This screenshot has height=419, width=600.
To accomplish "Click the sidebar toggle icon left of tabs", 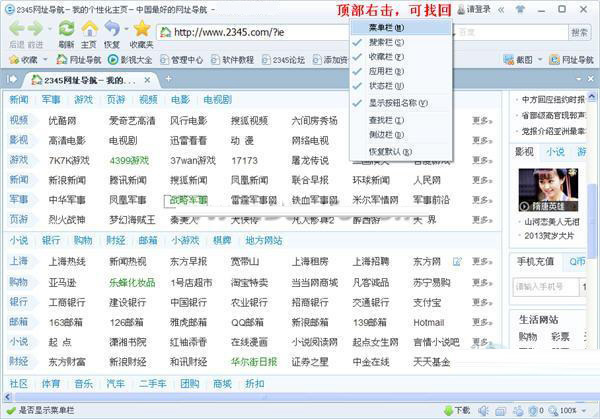I will click(12, 79).
